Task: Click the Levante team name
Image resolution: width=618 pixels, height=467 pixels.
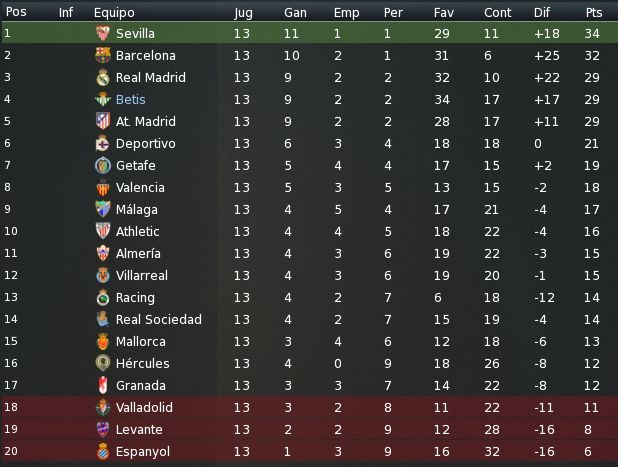Action: click(x=139, y=430)
